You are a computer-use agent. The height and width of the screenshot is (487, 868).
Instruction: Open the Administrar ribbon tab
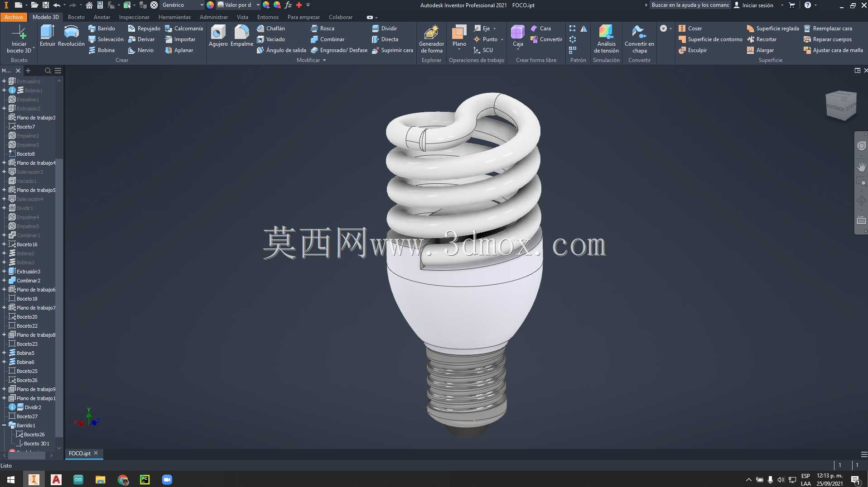[x=214, y=17]
